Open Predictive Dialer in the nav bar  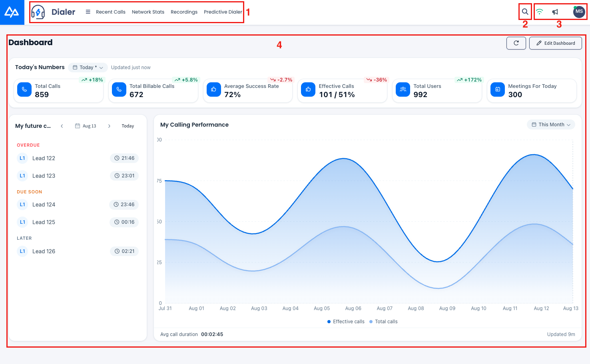(223, 12)
